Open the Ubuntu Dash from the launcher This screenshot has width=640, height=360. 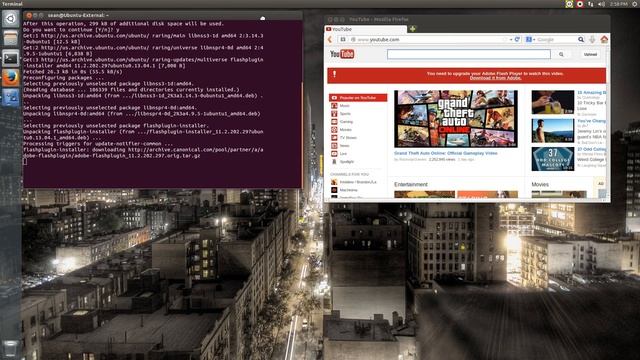tap(11, 18)
